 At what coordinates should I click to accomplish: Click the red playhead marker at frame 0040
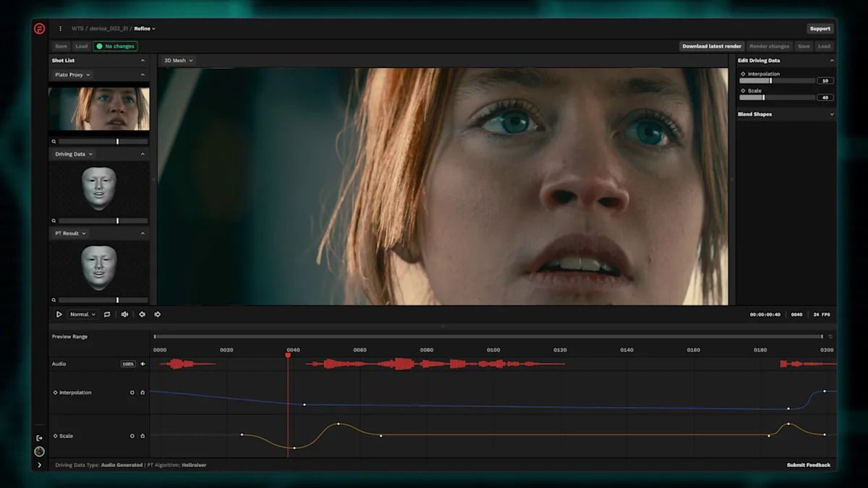tap(288, 354)
